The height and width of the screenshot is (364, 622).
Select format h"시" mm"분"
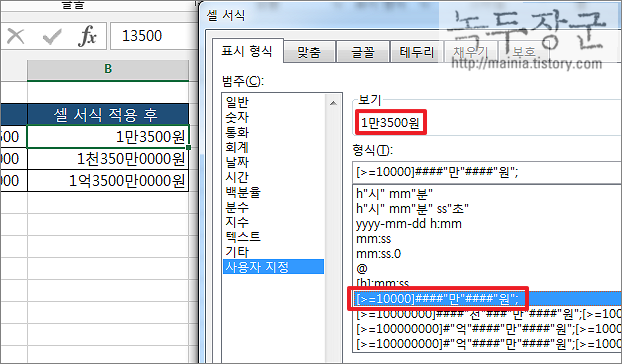click(x=487, y=193)
